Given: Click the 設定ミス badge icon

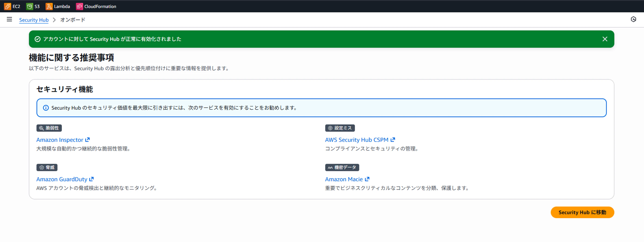Looking at the screenshot, I should coord(330,128).
